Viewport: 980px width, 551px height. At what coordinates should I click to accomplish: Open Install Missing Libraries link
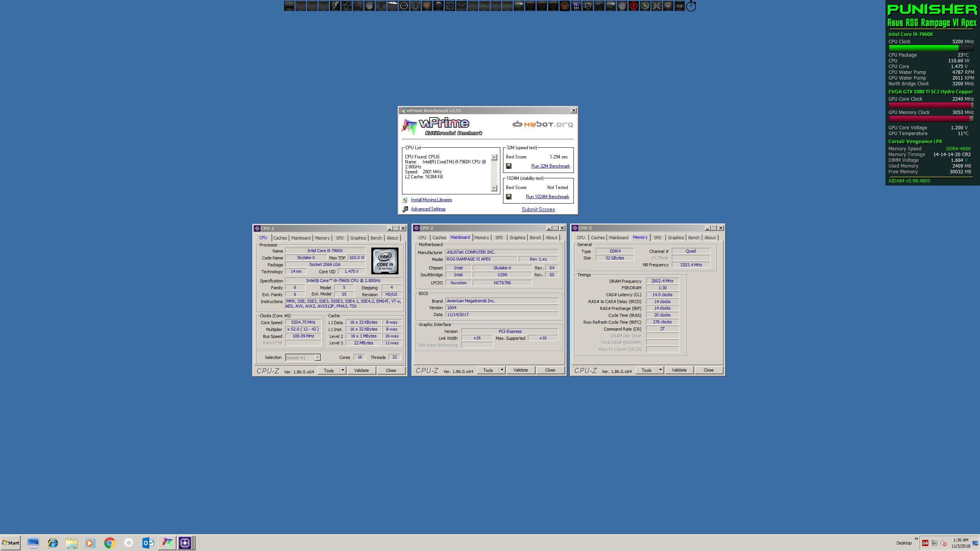[431, 200]
